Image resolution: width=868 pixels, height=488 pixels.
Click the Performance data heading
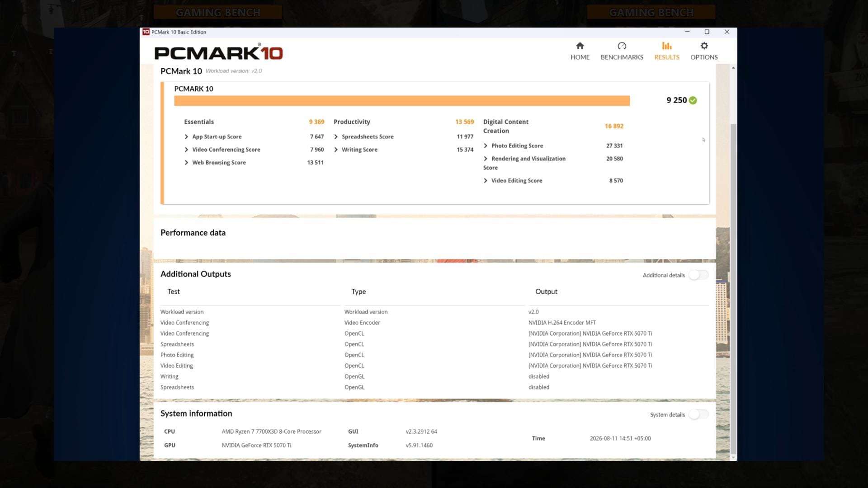[193, 233]
